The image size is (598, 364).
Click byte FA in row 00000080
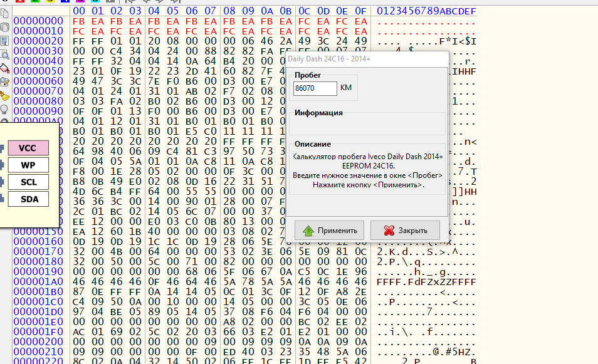tap(117, 101)
